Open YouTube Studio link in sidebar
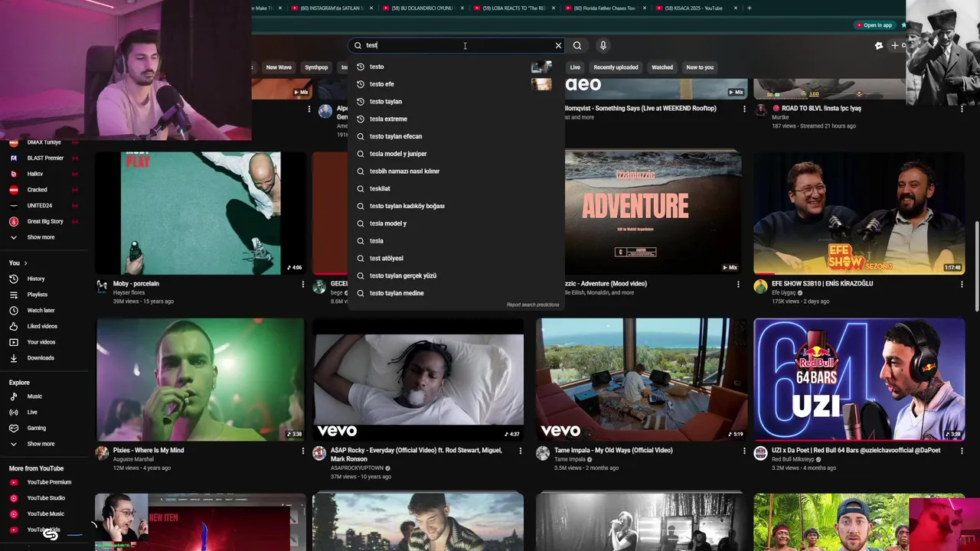This screenshot has width=980, height=551. click(44, 498)
